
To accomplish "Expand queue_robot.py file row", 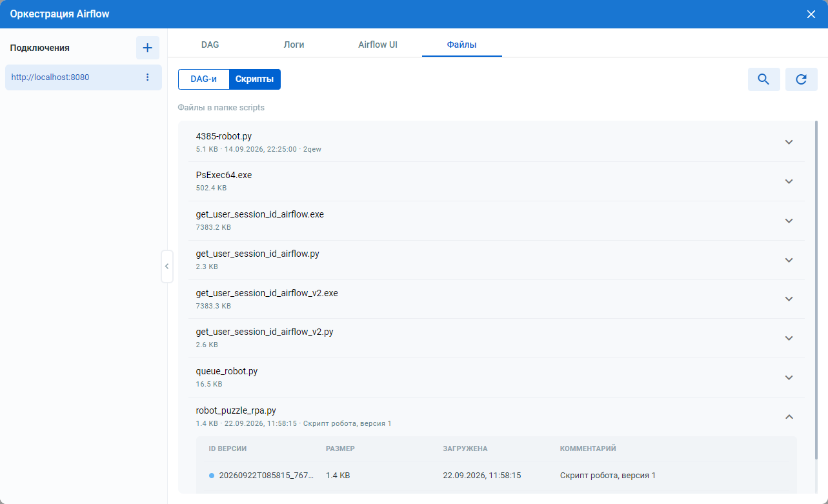I will (789, 378).
